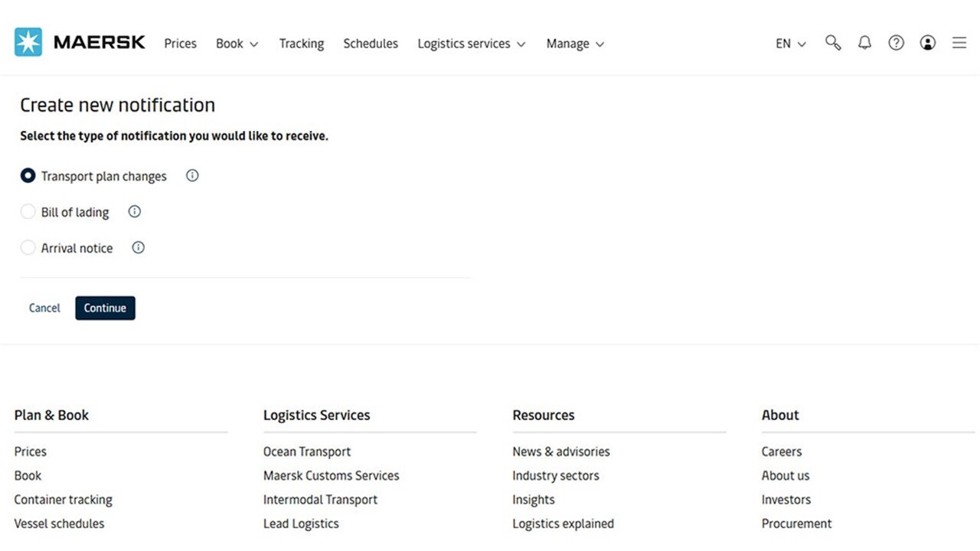
Task: Open the Schedules page
Action: click(x=371, y=44)
